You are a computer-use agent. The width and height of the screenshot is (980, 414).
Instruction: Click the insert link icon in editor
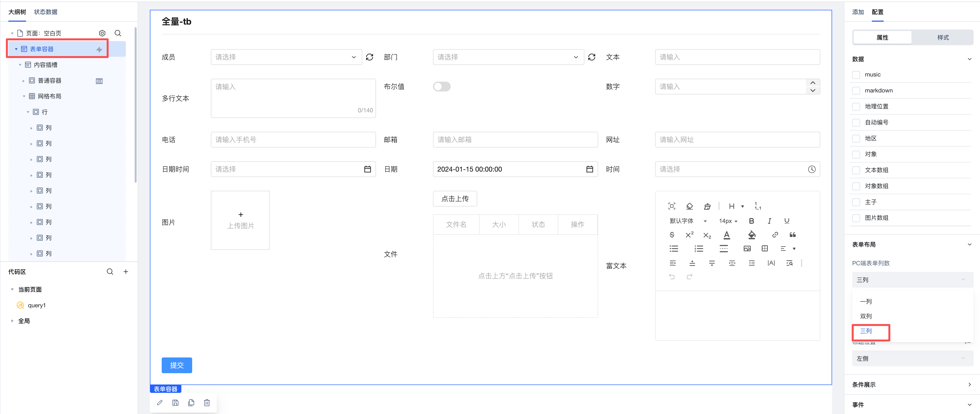pyautogui.click(x=775, y=234)
